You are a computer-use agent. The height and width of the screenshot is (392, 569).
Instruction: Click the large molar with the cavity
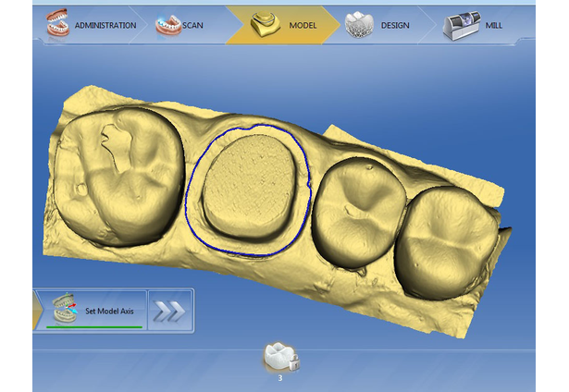[118, 176]
